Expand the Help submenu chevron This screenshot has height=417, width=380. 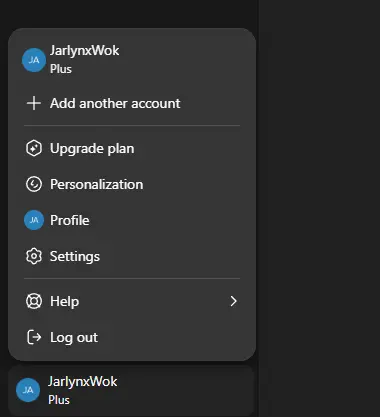[x=233, y=301]
